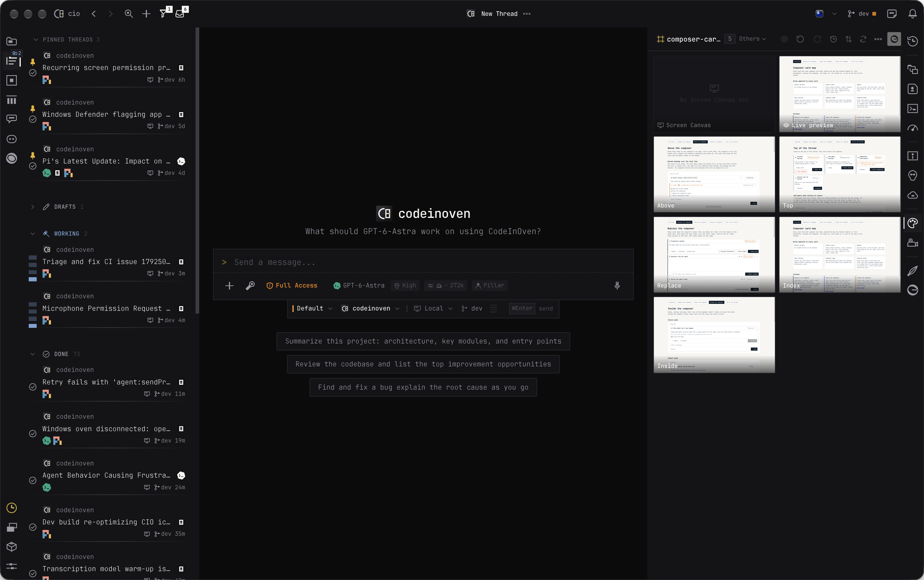Open the Local environment dropdown

point(433,308)
